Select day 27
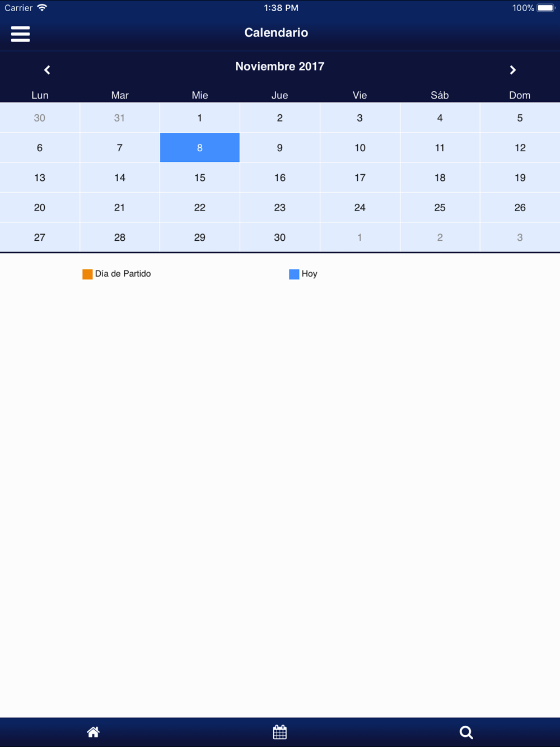Image resolution: width=560 pixels, height=747 pixels. point(40,237)
